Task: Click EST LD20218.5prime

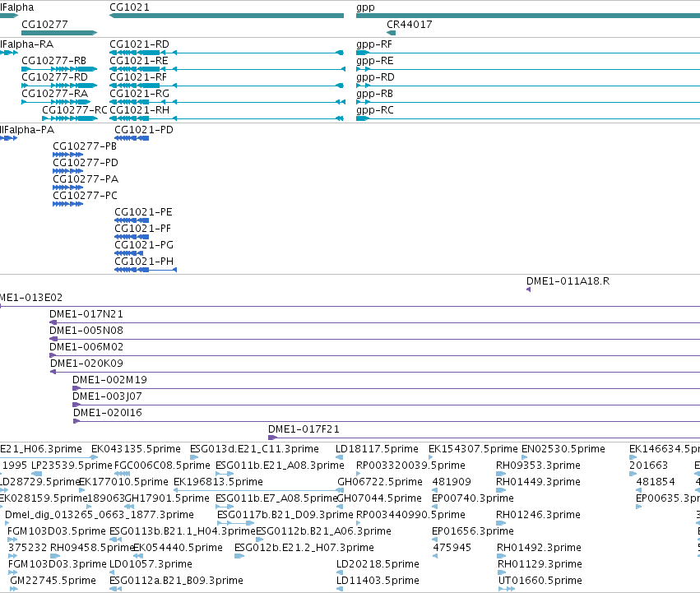Action: click(340, 572)
